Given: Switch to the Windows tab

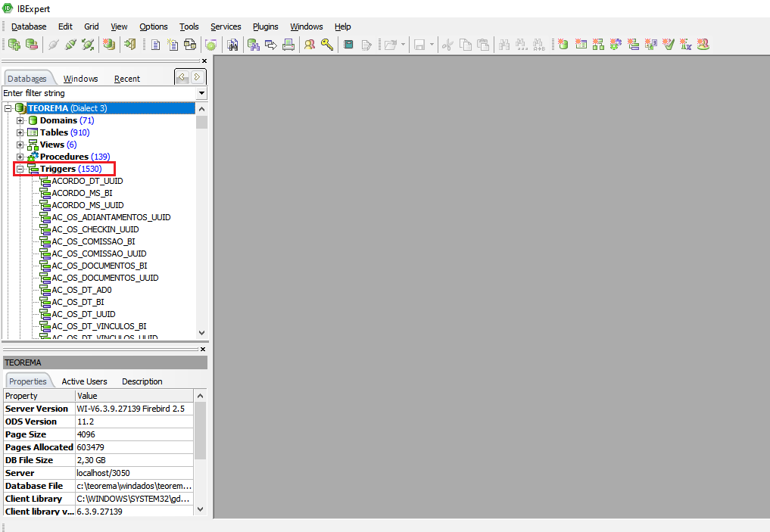Looking at the screenshot, I should click(80, 79).
